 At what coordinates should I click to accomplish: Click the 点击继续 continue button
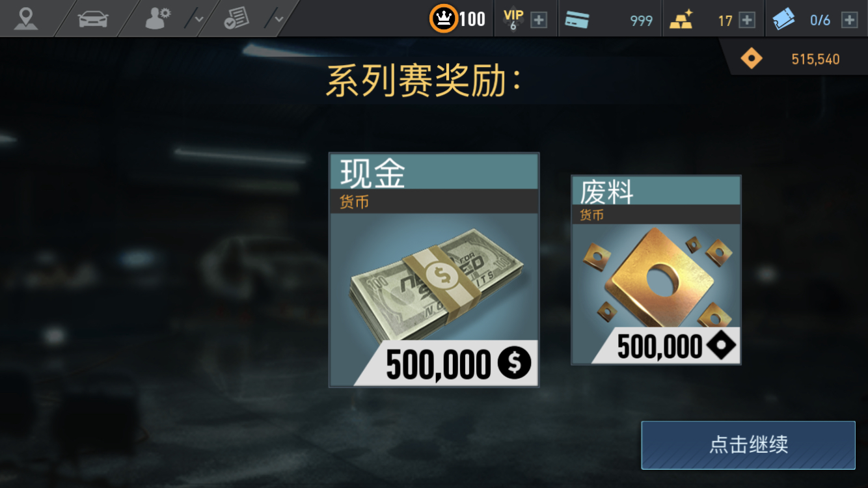pyautogui.click(x=748, y=445)
